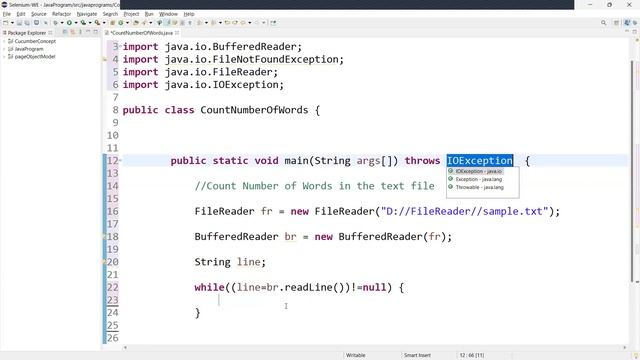The width and height of the screenshot is (640, 360).
Task: Click the New file toolbar icon
Action: [x=6, y=23]
